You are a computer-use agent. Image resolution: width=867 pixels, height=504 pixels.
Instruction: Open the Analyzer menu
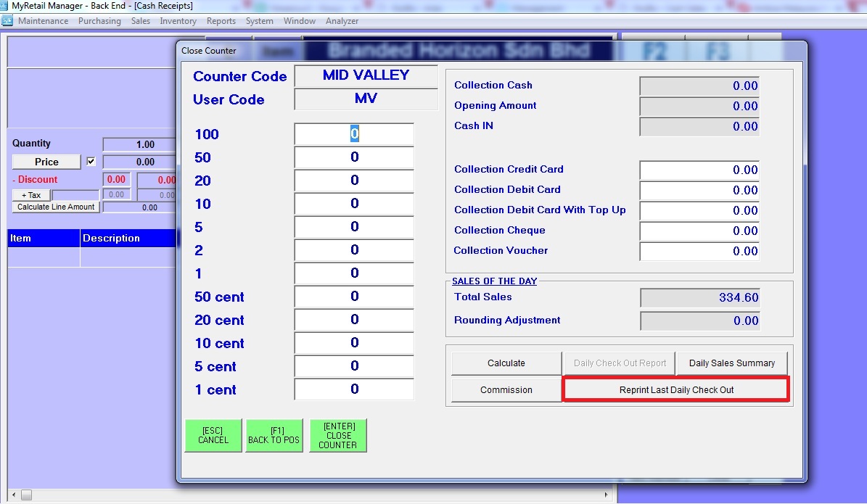(x=342, y=21)
